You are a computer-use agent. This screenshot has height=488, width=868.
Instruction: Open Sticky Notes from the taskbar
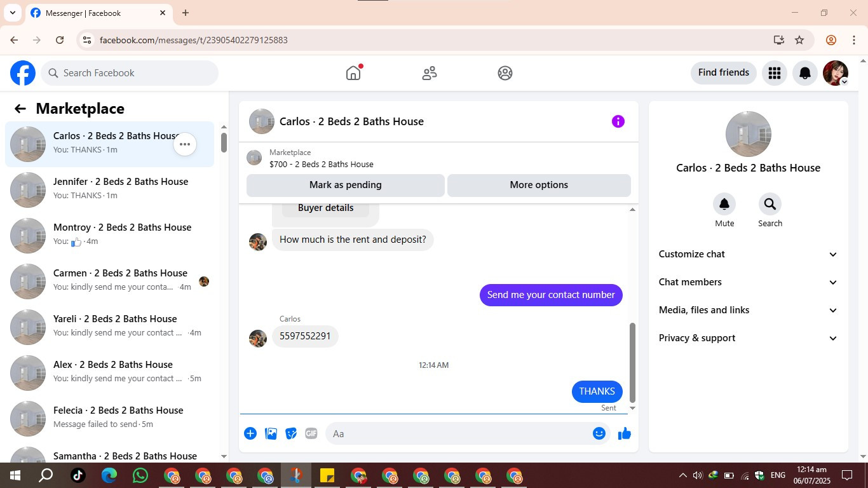click(x=327, y=475)
